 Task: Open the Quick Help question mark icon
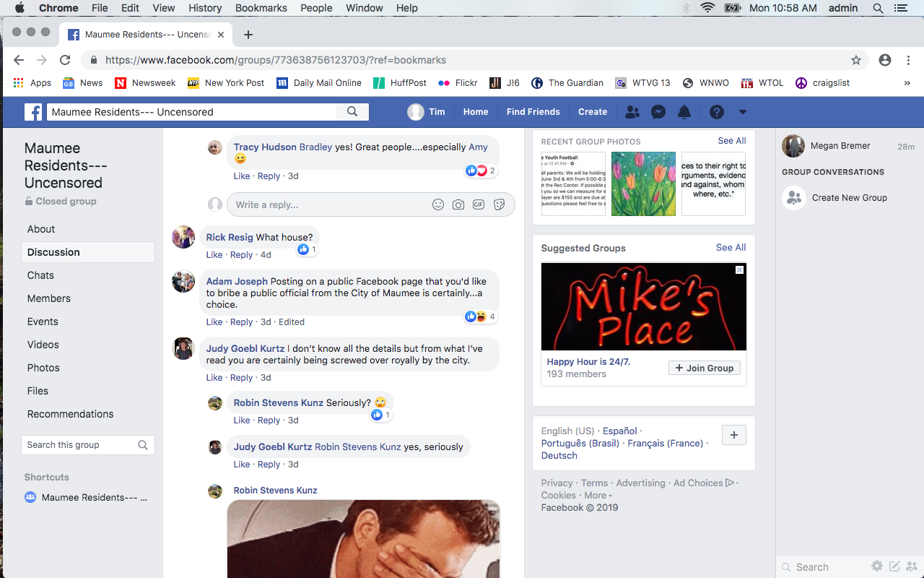click(x=716, y=112)
